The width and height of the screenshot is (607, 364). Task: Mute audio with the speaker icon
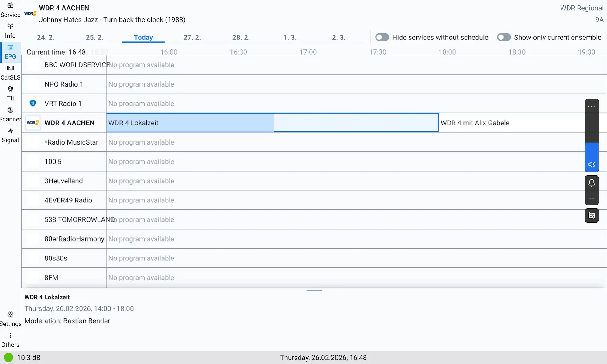pos(592,164)
